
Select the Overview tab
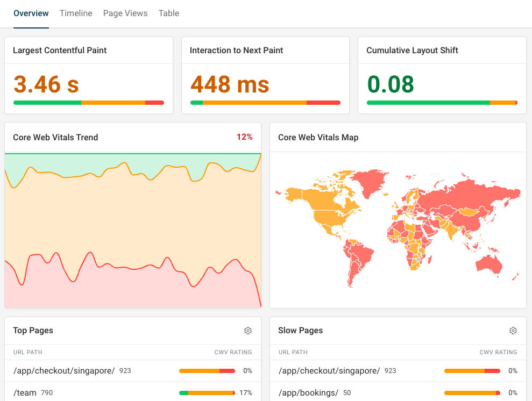point(31,13)
